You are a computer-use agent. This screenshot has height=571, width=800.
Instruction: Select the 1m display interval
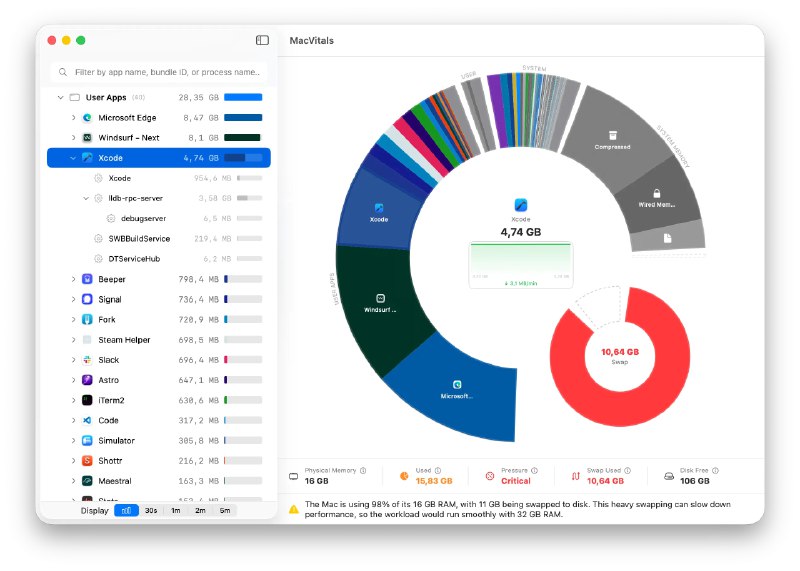[x=176, y=510]
